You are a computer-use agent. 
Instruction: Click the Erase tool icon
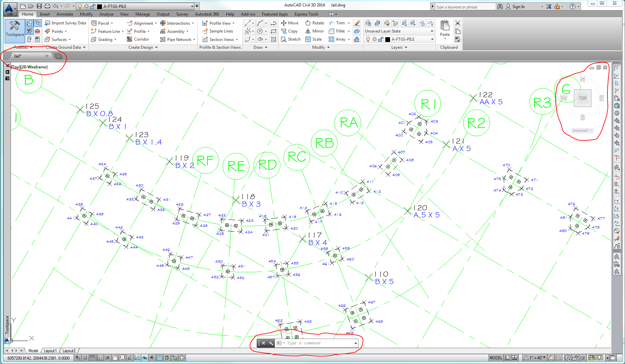[357, 23]
